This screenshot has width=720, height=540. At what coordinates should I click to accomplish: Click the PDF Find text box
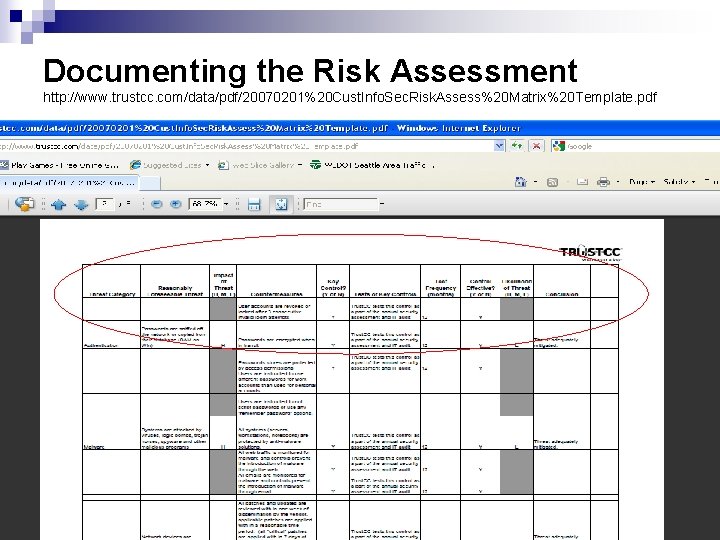coord(341,204)
